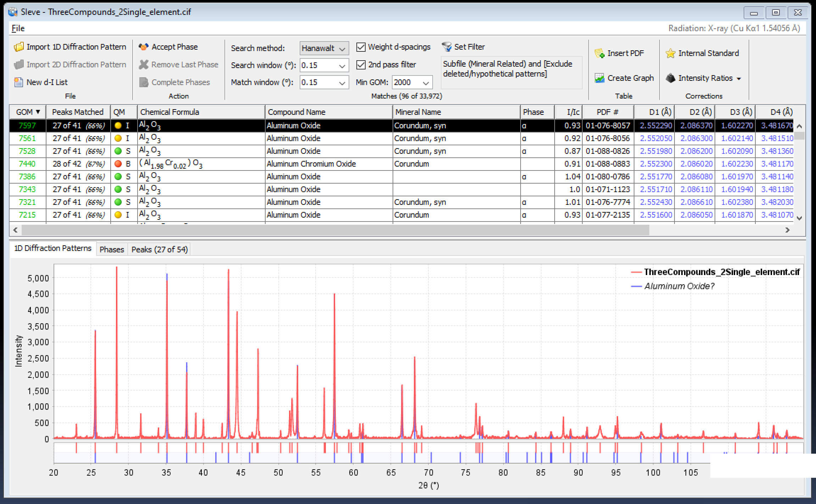Switch to the Peaks (27 of 54) tab
816x504 pixels.
[x=159, y=250]
